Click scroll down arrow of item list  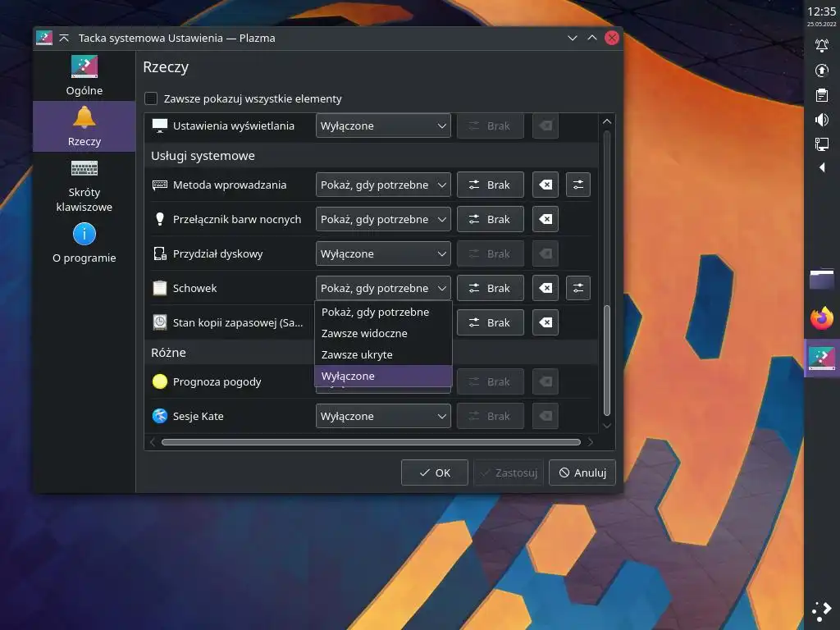(607, 426)
